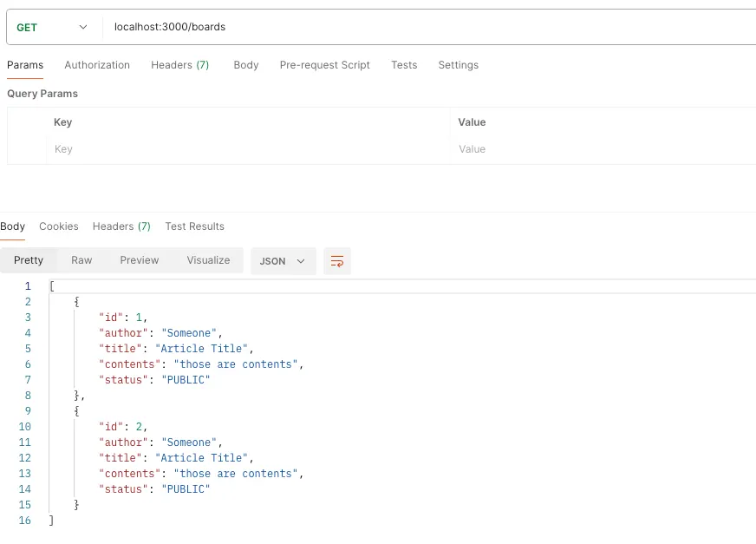
Task: Switch to the Authorization tab
Action: [97, 65]
